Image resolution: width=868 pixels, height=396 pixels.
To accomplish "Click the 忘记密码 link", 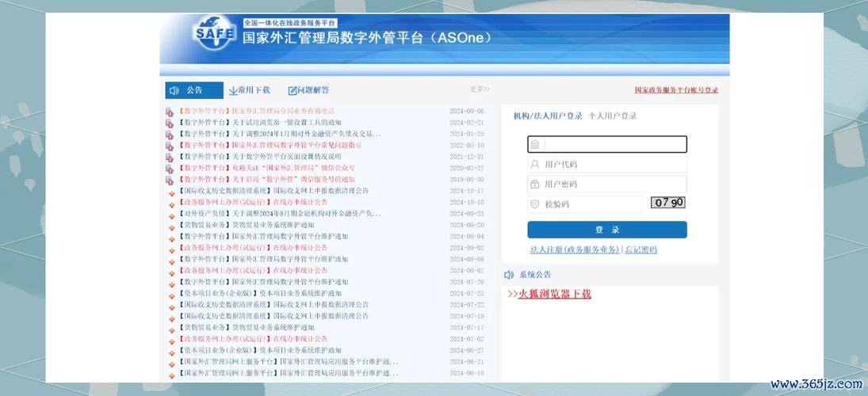I will [640, 250].
